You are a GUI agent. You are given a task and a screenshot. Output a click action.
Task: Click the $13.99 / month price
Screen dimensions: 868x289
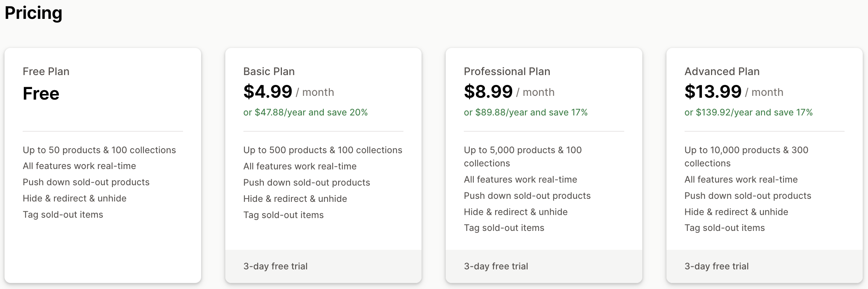734,92
